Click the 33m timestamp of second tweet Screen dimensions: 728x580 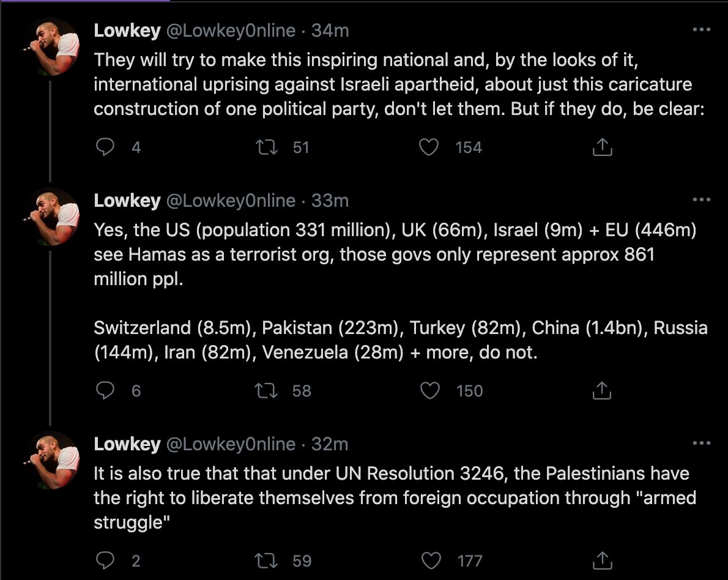[x=330, y=201]
